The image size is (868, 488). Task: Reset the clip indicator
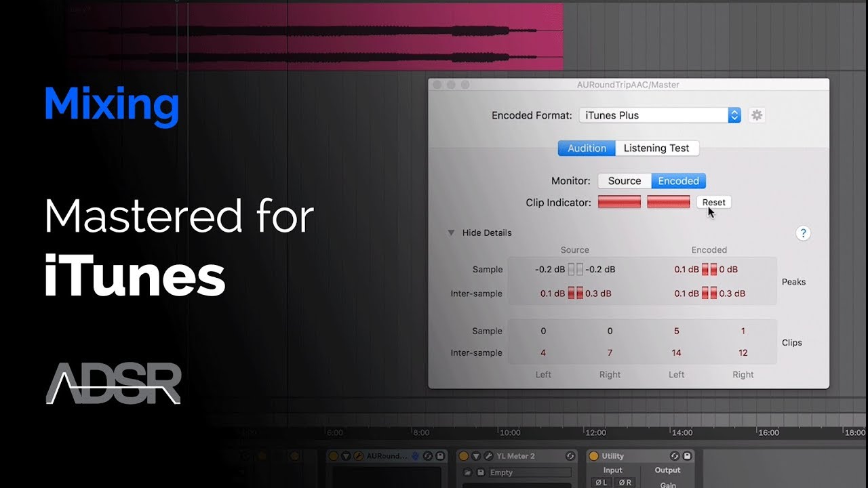tap(713, 202)
